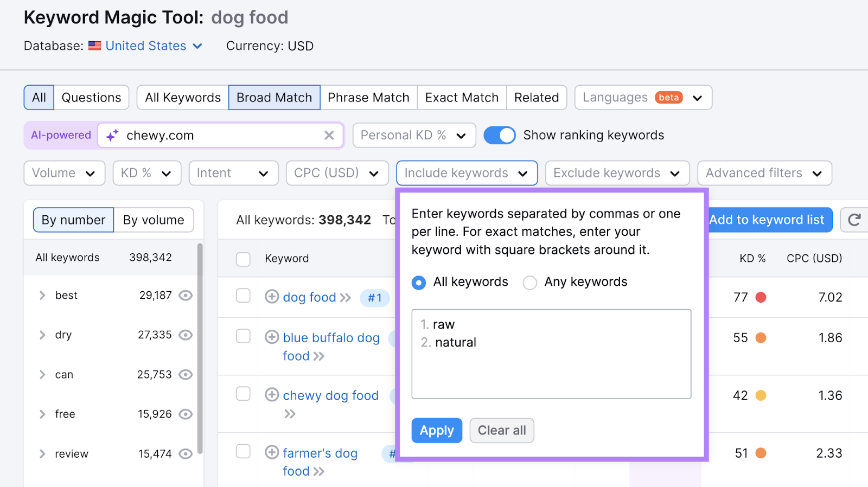This screenshot has height=487, width=868.
Task: Select the 'Any keywords' radio button
Action: [529, 282]
